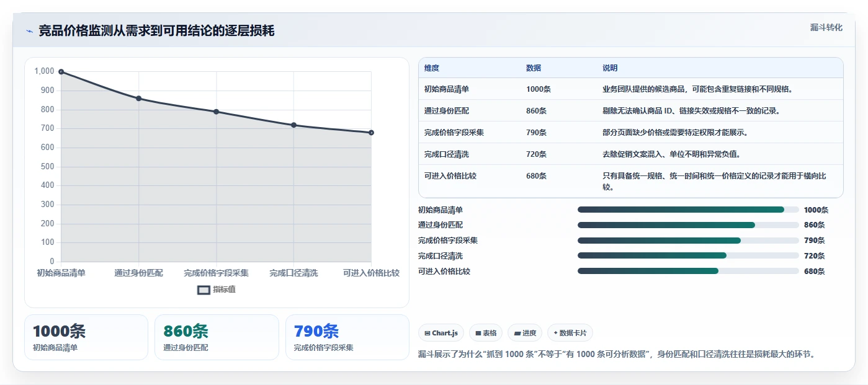Click the 720条 cell in the table
This screenshot has height=385, width=868.
pyautogui.click(x=536, y=154)
